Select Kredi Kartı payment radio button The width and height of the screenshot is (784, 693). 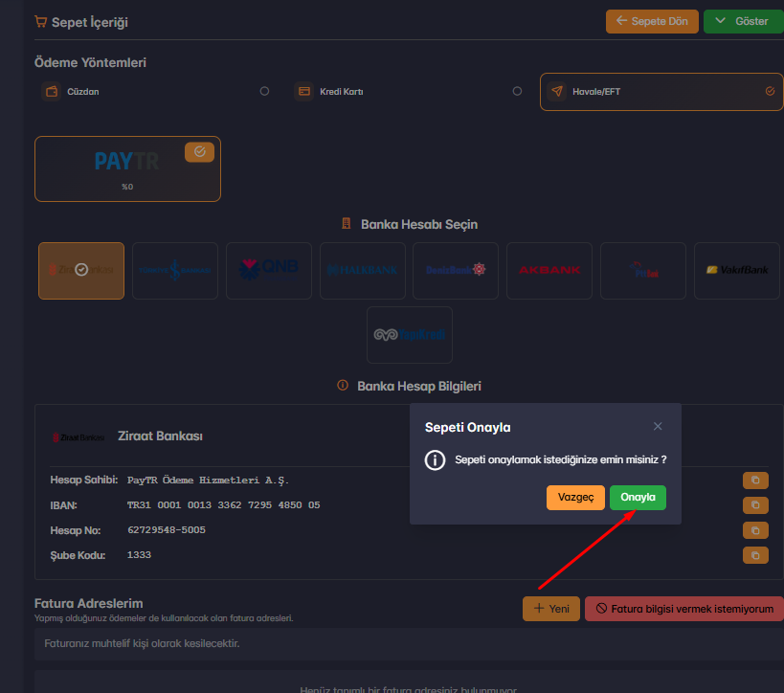click(517, 91)
